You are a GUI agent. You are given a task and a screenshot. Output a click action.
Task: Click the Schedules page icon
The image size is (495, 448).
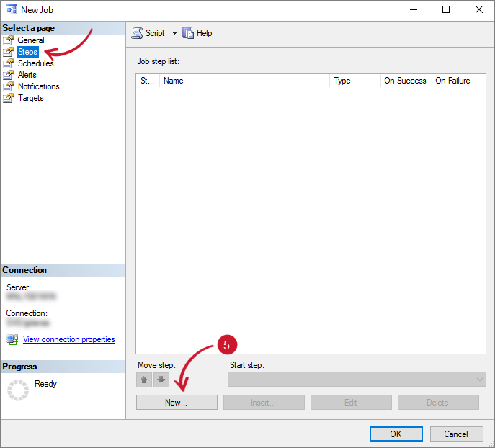point(9,63)
